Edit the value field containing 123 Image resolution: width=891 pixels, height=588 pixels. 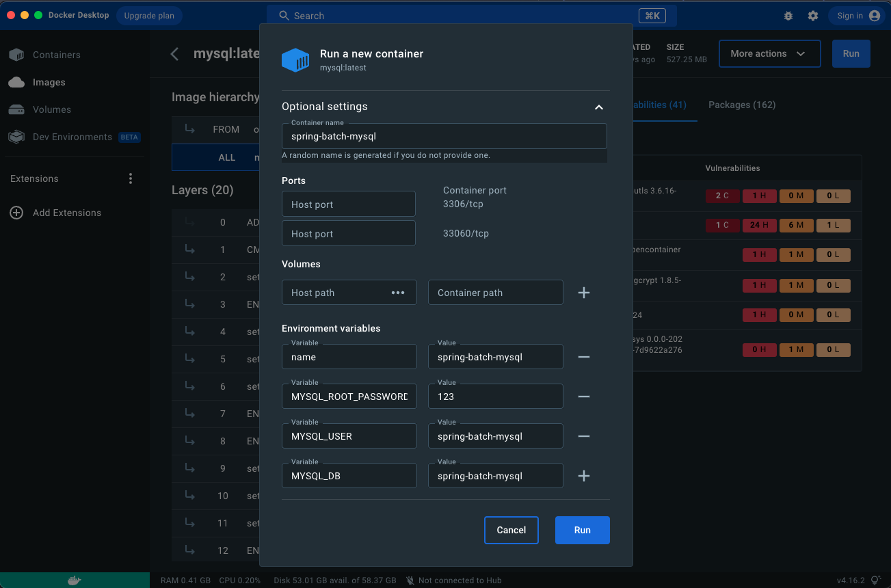point(496,397)
